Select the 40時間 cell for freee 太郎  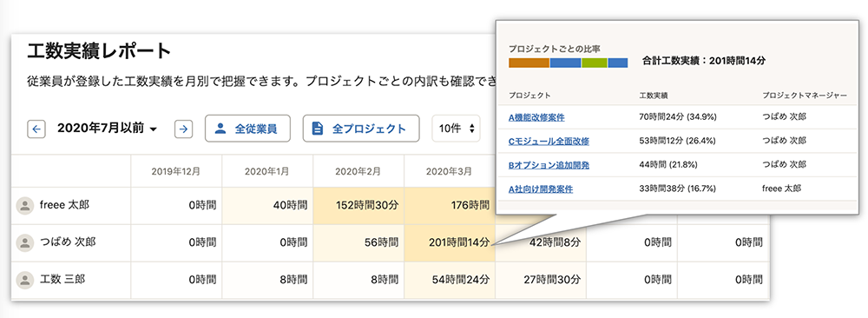(267, 206)
